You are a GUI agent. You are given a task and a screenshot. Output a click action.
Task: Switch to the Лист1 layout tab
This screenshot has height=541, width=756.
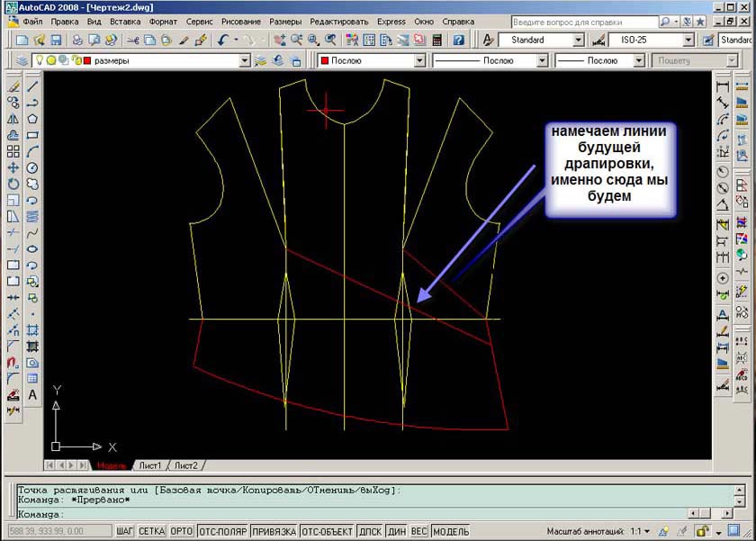pyautogui.click(x=149, y=465)
